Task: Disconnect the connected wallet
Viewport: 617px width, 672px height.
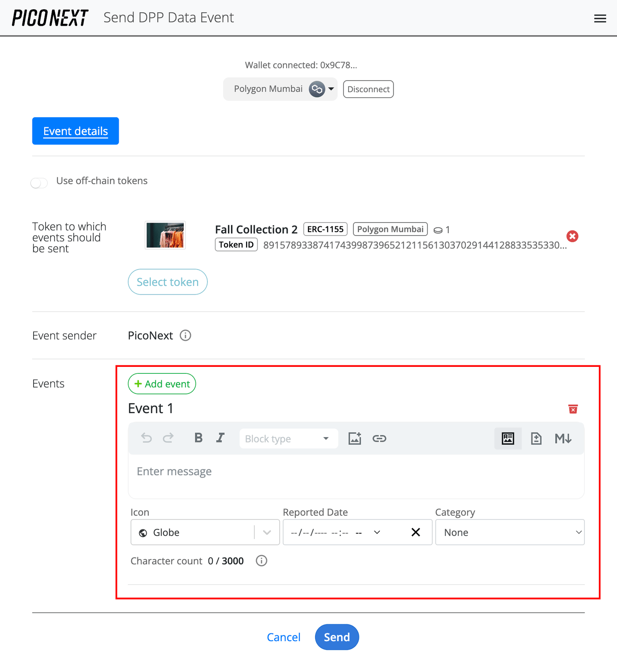Action: (x=368, y=89)
